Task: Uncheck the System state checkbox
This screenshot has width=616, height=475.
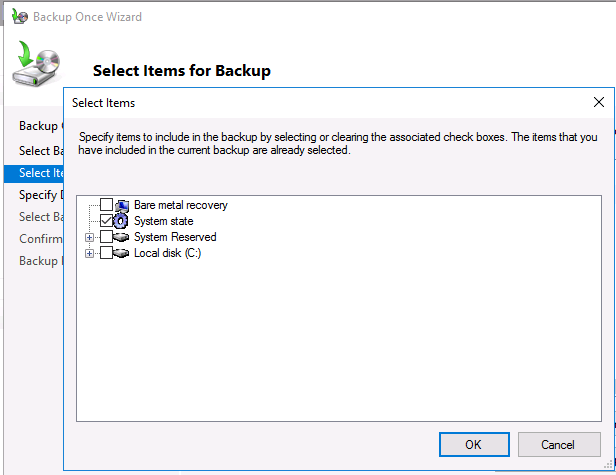Action: 106,221
